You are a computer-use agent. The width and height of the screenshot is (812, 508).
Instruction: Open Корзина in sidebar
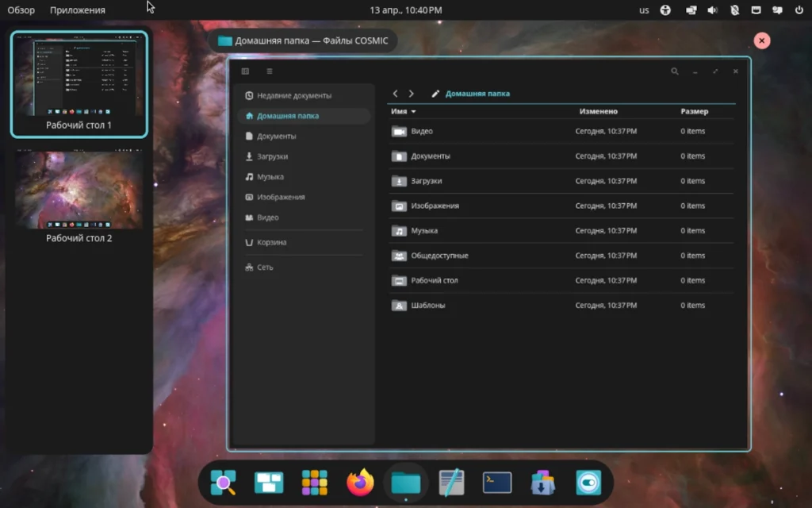pyautogui.click(x=304, y=242)
